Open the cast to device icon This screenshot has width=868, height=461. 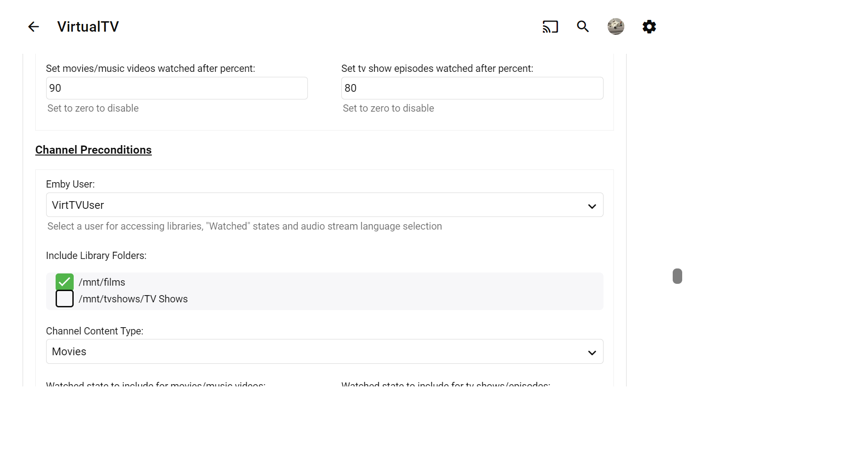click(550, 27)
